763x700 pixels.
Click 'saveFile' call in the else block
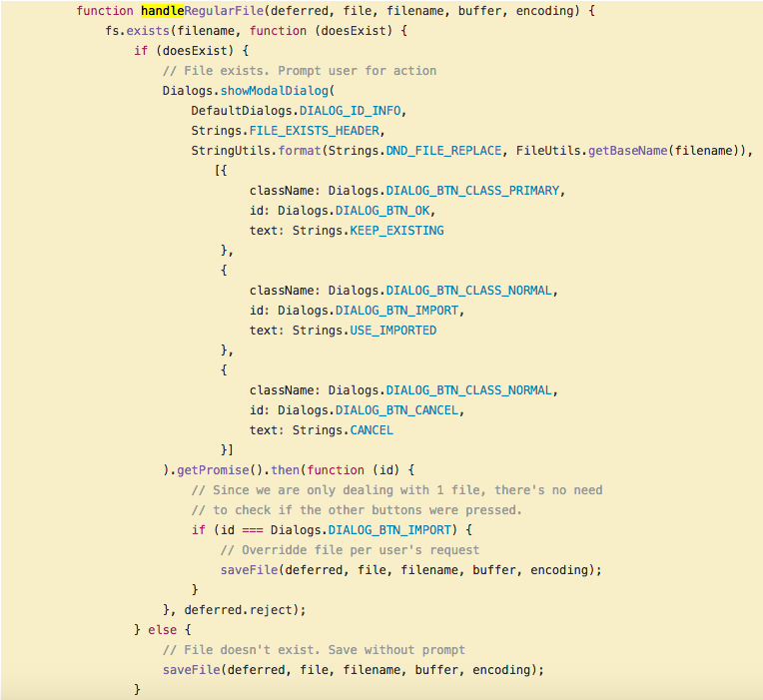click(191, 670)
